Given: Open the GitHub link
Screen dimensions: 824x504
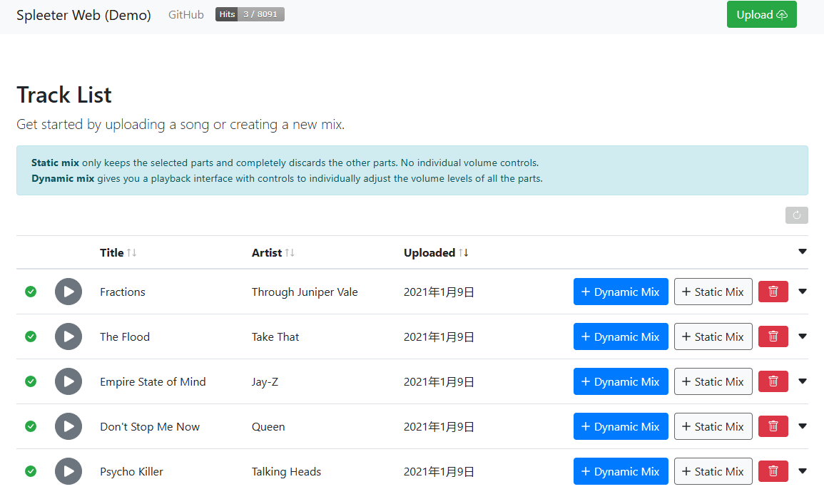Looking at the screenshot, I should click(x=185, y=14).
